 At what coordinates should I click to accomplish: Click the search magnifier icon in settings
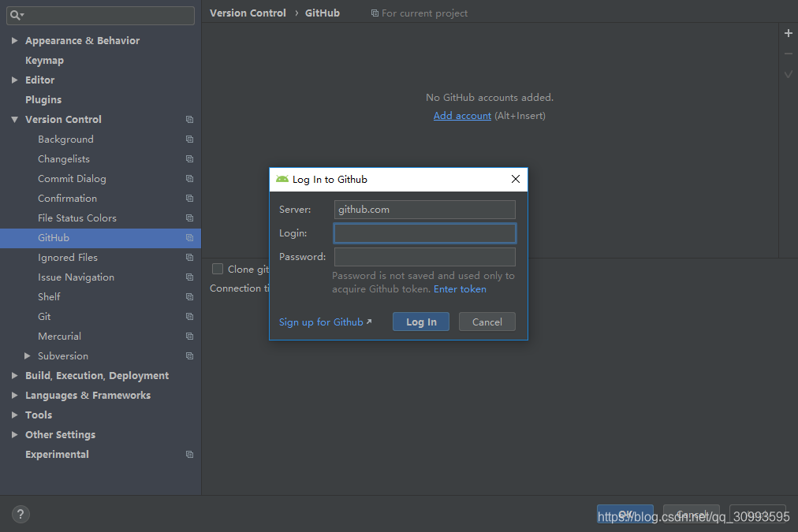tap(16, 15)
